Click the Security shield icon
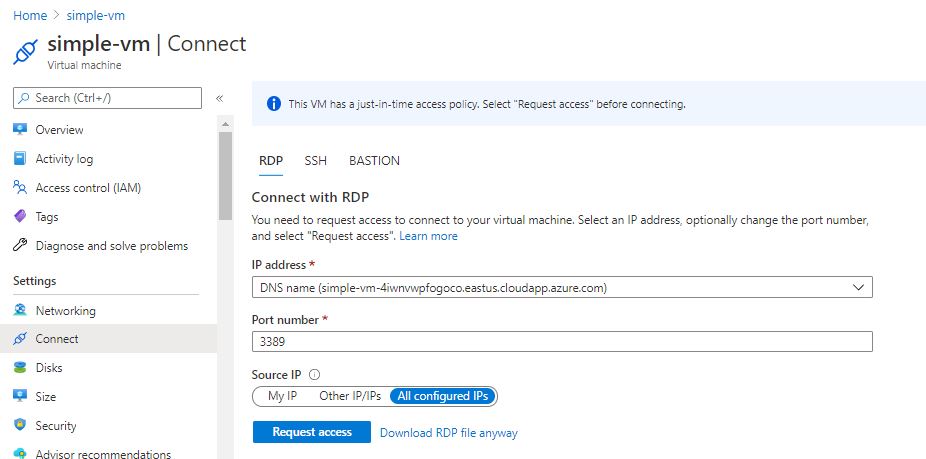926x459 pixels. 20,425
